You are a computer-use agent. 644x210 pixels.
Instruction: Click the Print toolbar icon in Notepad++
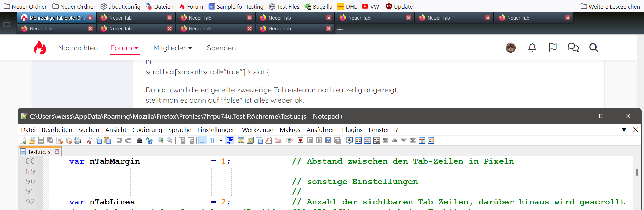coord(77,140)
